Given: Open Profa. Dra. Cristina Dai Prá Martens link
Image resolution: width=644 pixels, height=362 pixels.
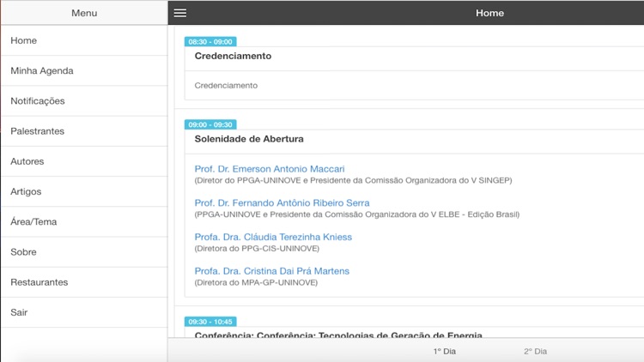Looking at the screenshot, I should point(272,271).
